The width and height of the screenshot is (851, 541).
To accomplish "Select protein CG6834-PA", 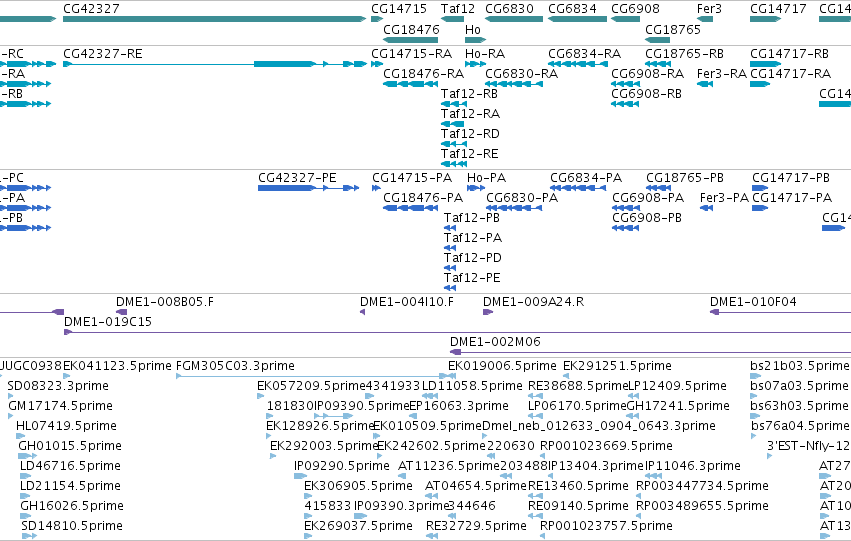I will coord(586,178).
